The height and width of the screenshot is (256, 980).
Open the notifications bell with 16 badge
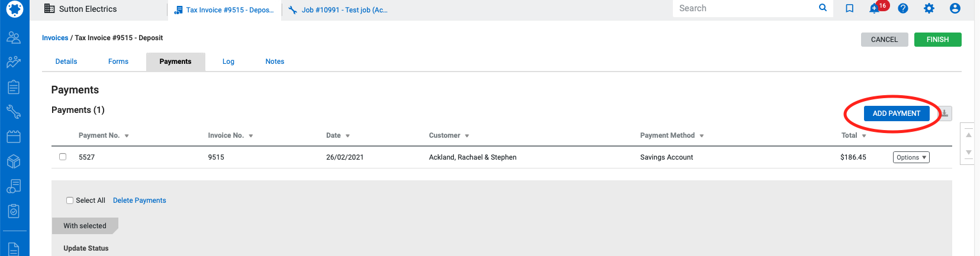tap(875, 8)
